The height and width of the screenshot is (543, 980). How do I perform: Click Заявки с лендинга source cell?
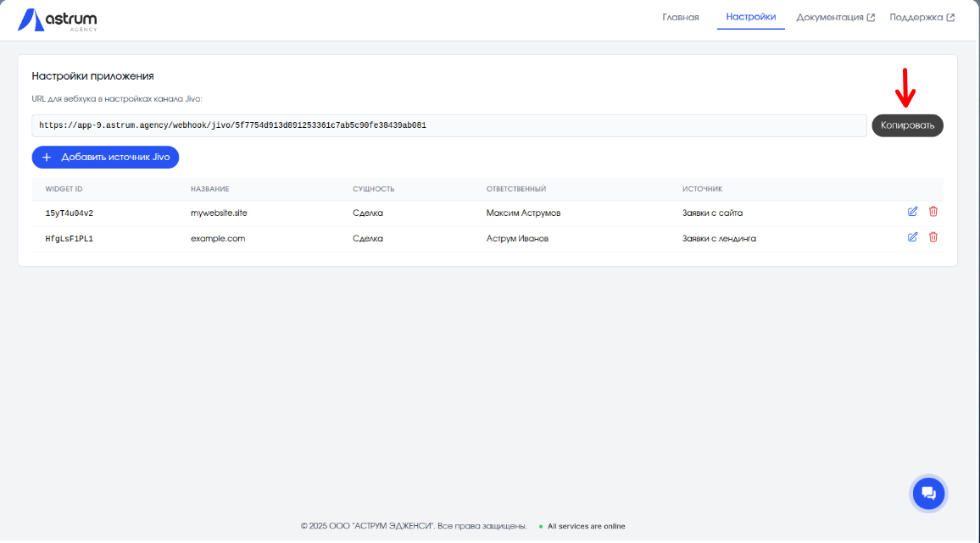pos(719,239)
